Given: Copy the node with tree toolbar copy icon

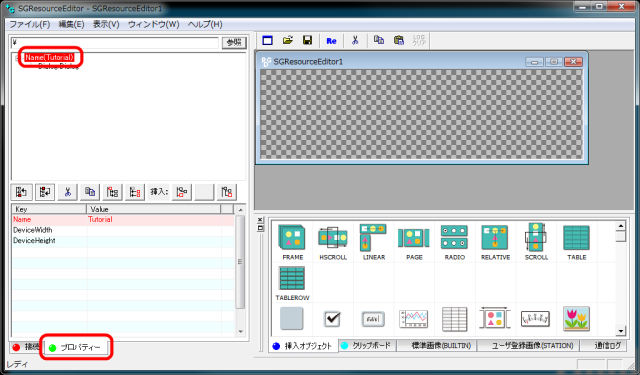Looking at the screenshot, I should point(90,192).
